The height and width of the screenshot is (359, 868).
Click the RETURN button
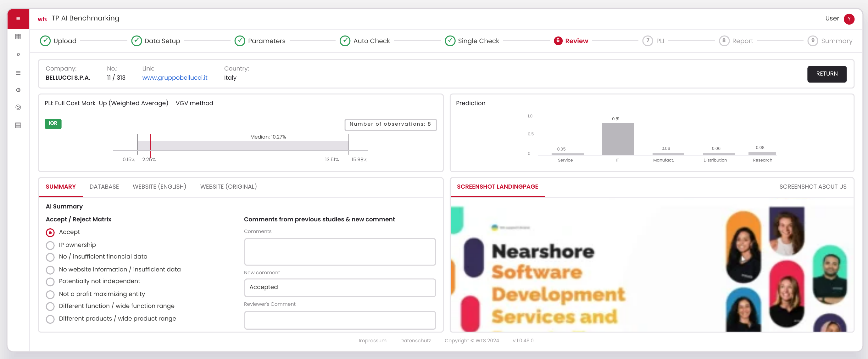coord(826,74)
